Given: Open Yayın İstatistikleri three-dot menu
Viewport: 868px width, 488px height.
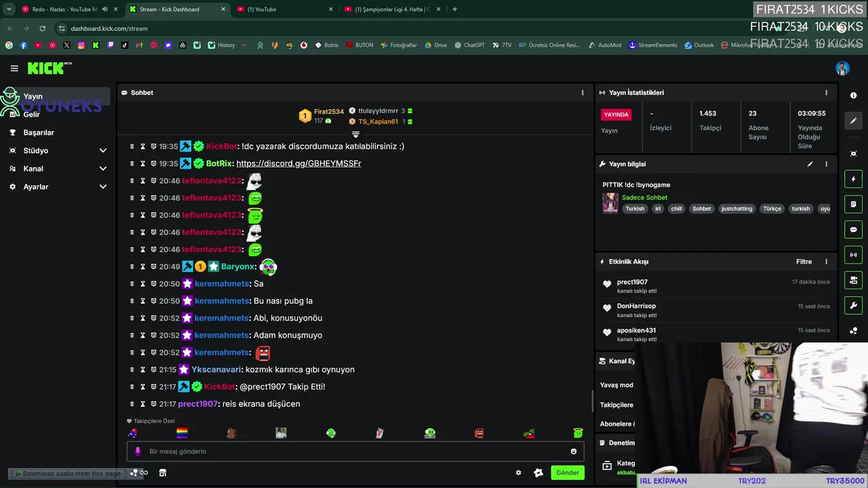Looking at the screenshot, I should [826, 93].
